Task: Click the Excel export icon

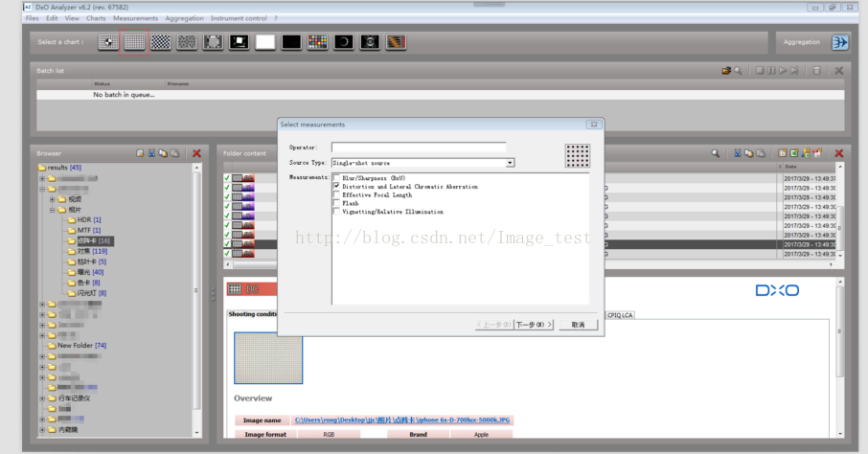Action: [x=794, y=153]
